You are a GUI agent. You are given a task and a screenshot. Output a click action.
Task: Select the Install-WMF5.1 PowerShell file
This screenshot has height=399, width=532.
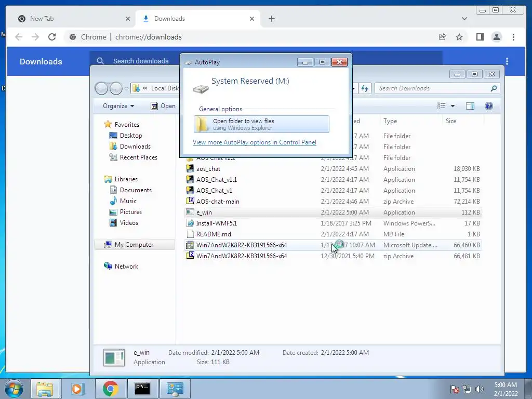pos(332,223)
